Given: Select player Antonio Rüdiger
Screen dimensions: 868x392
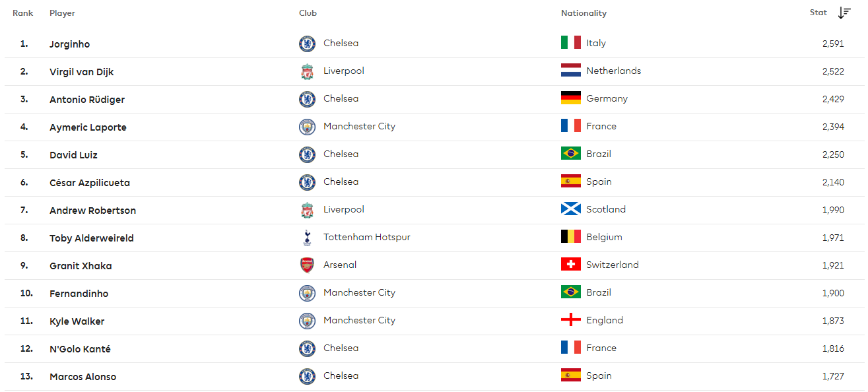Looking at the screenshot, I should click(x=87, y=100).
